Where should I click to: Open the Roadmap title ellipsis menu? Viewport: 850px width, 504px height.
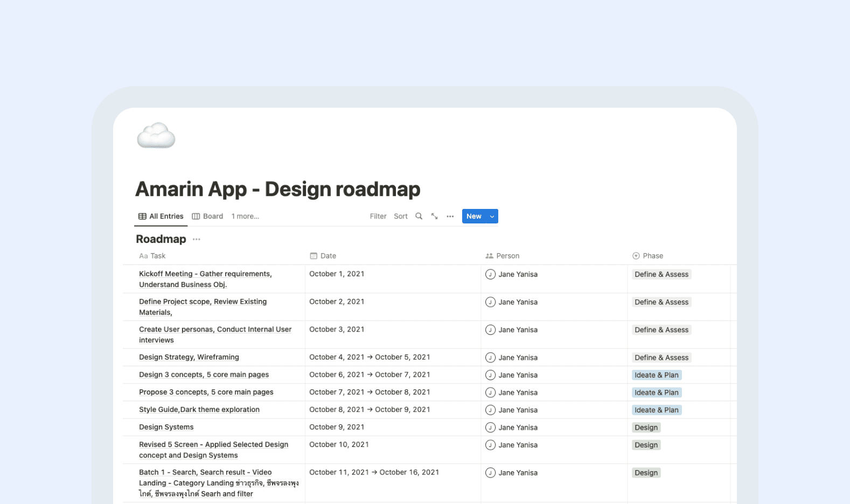(x=197, y=240)
